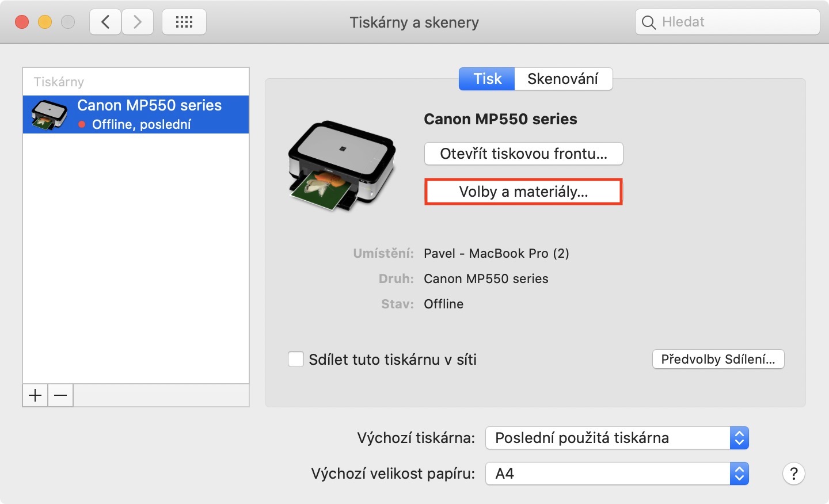The height and width of the screenshot is (504, 829).
Task: Click Otevřít tiskovou frontu button
Action: tap(523, 154)
